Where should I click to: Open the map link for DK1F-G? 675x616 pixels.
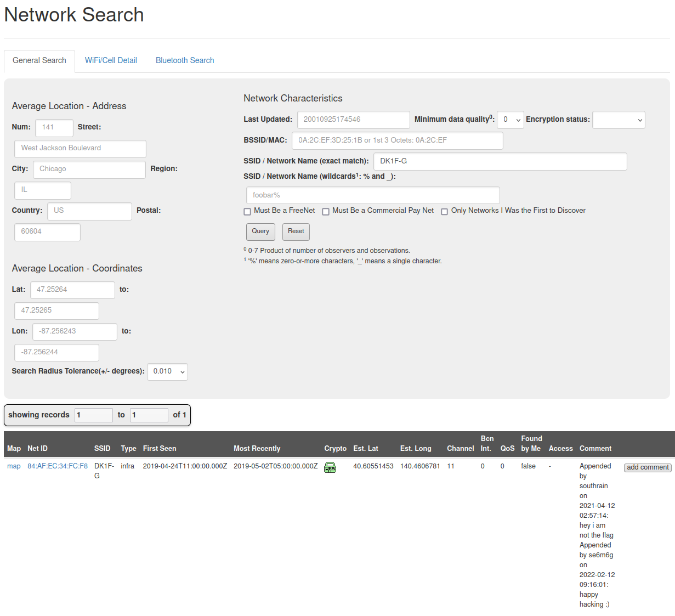tap(14, 466)
